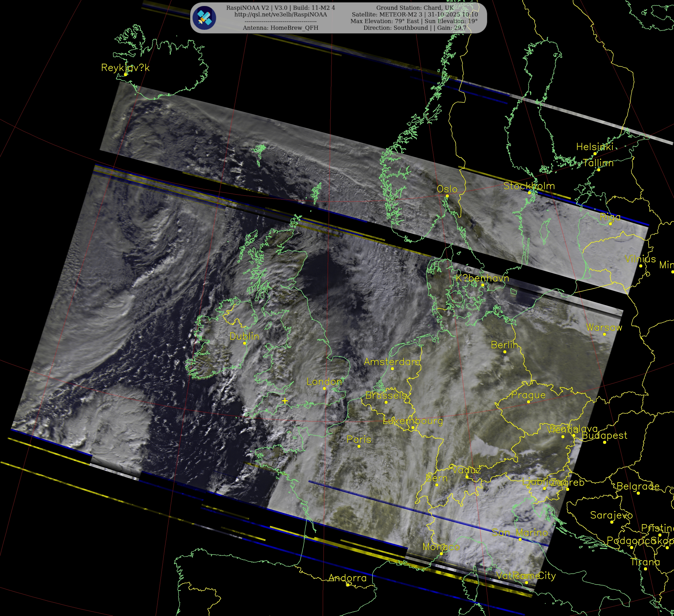The image size is (674, 616).
Task: Click the Berlin city dot marker
Action: [x=505, y=352]
